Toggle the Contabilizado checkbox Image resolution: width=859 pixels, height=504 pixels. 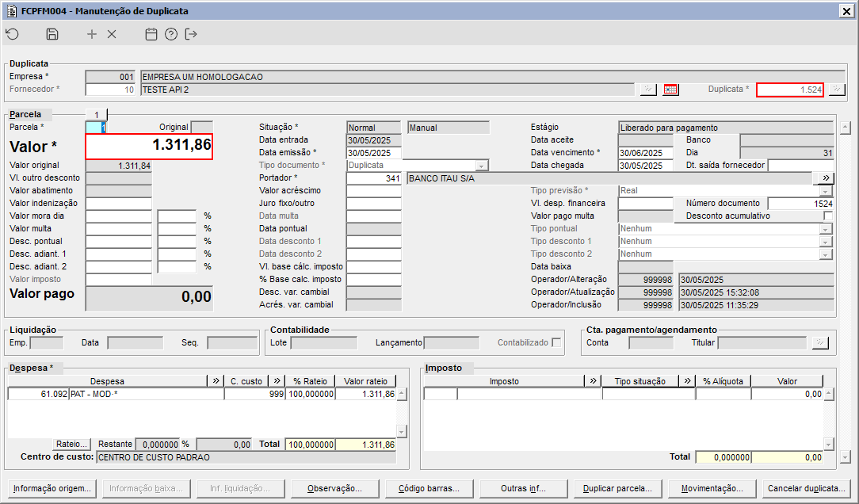[x=557, y=342]
